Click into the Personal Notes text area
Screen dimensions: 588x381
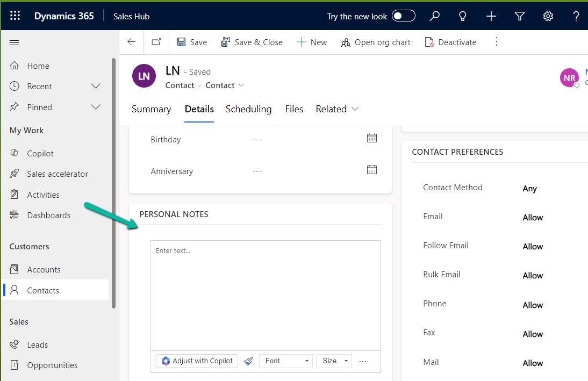click(266, 296)
